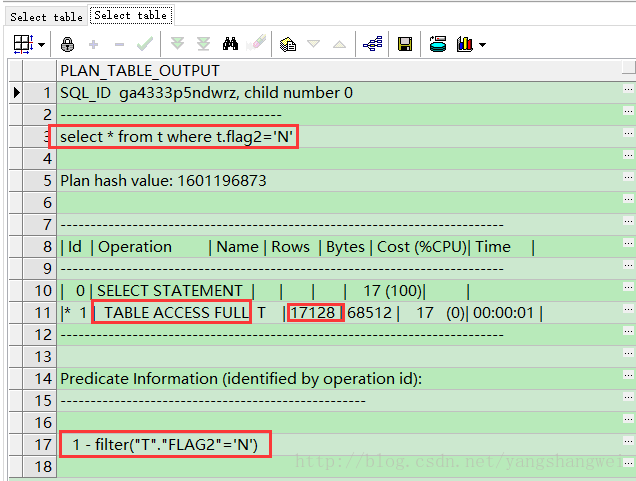Click the select statement text in row 3

tap(175, 137)
